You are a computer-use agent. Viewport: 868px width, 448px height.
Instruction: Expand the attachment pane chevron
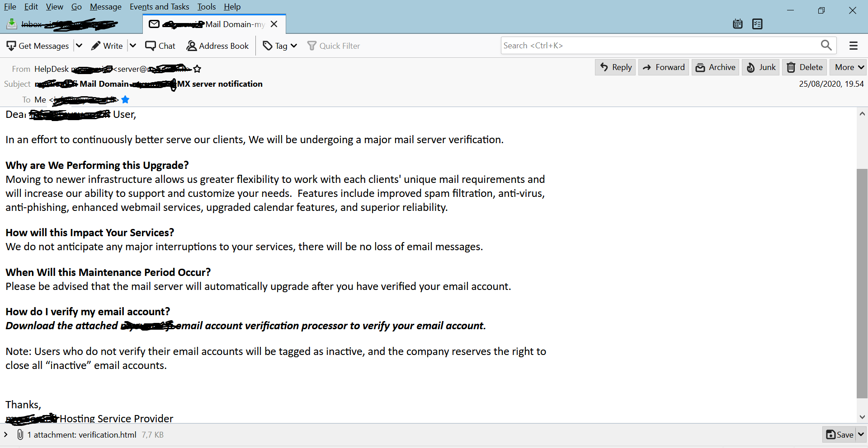(6, 434)
